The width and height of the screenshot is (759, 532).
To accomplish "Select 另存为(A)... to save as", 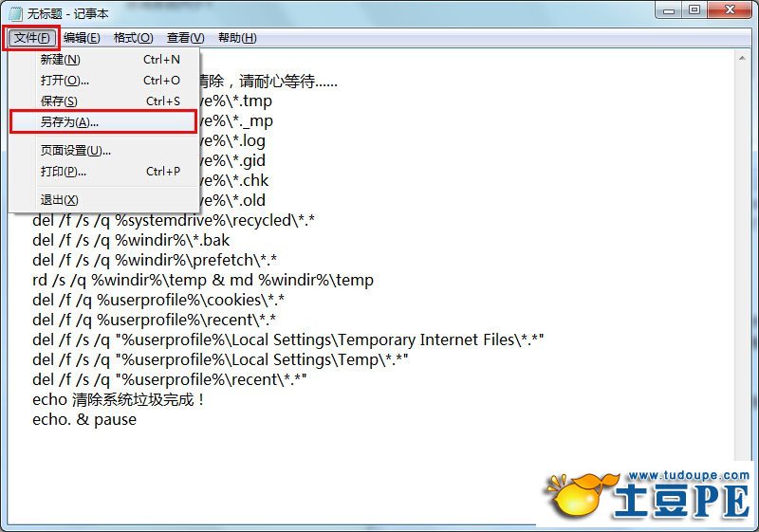I will [x=103, y=122].
